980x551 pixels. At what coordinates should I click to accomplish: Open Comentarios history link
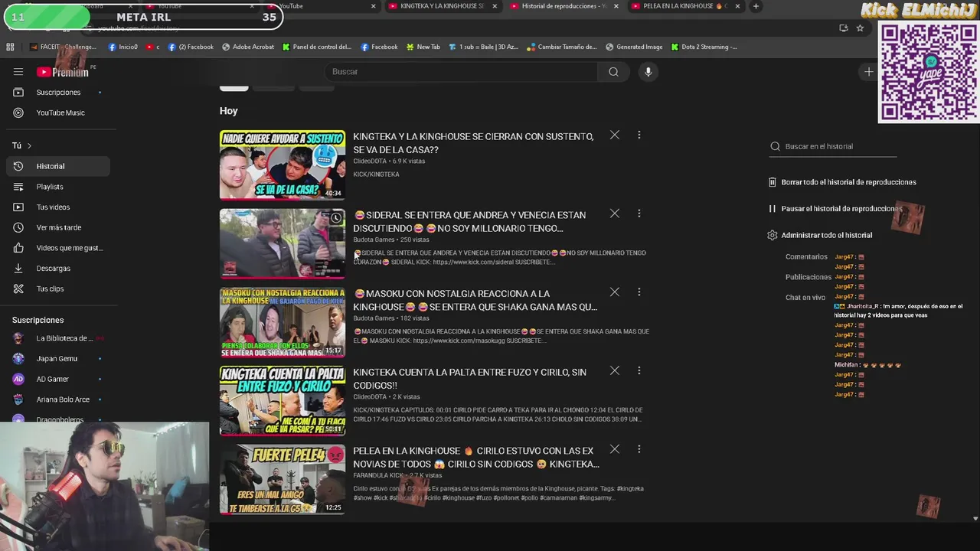click(806, 257)
